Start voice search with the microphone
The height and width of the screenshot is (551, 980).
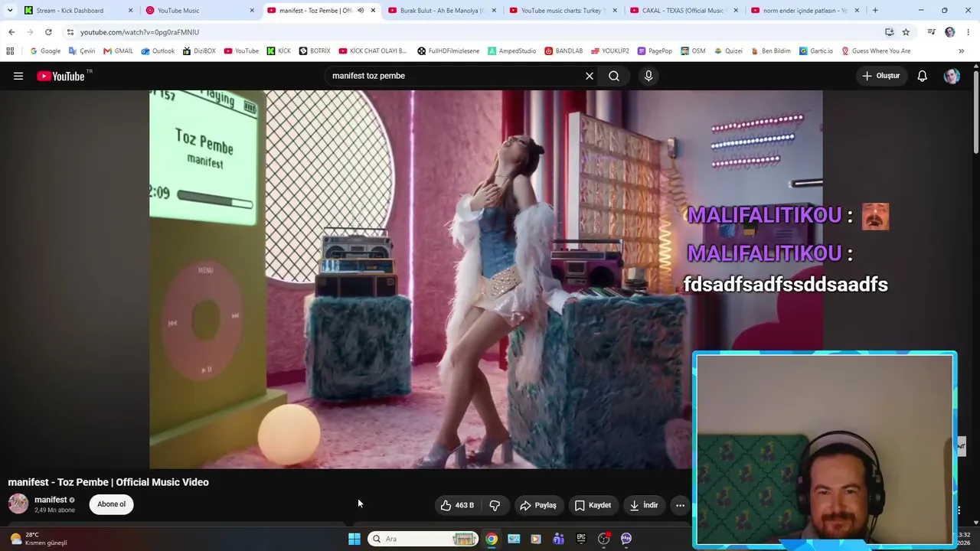pos(648,76)
